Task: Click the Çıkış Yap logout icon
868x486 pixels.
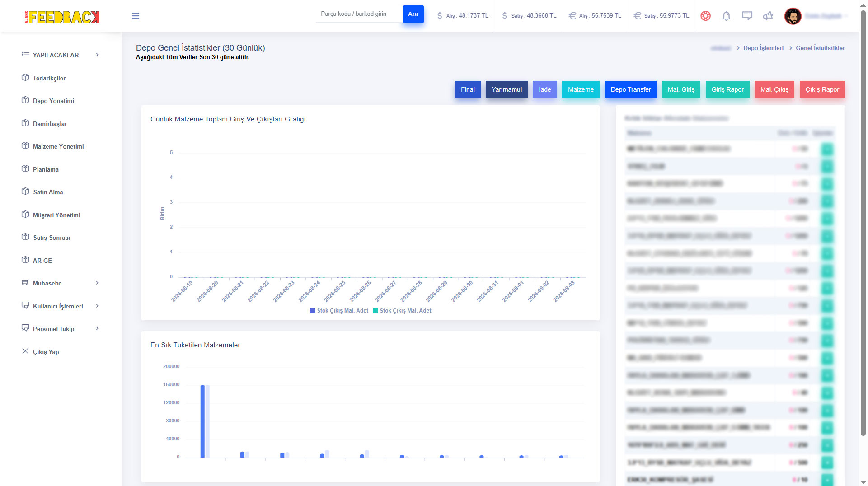Action: [25, 351]
